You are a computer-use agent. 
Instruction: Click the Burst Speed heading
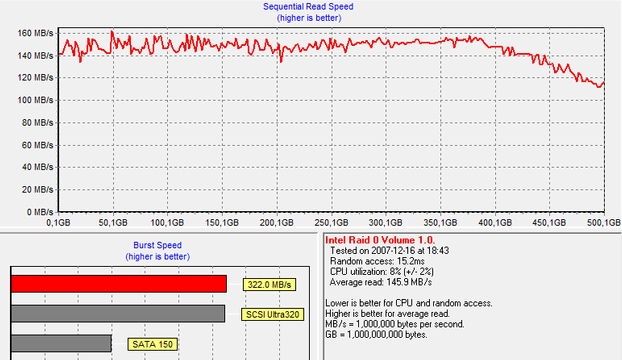[157, 245]
